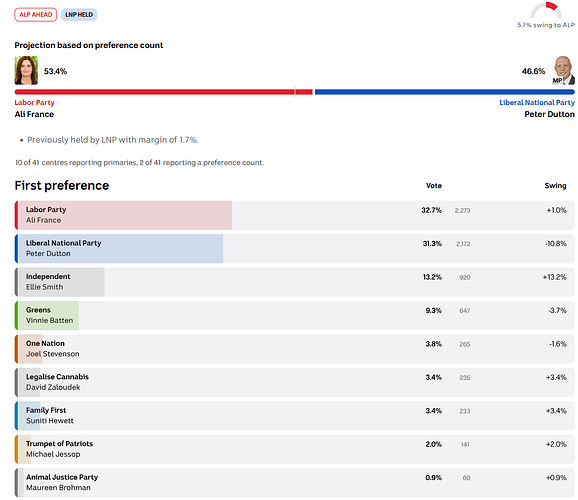Viewport: 578px width, 500px height.
Task: Select the Animal Justice Party Maureen Brohman row
Action: [x=295, y=483]
